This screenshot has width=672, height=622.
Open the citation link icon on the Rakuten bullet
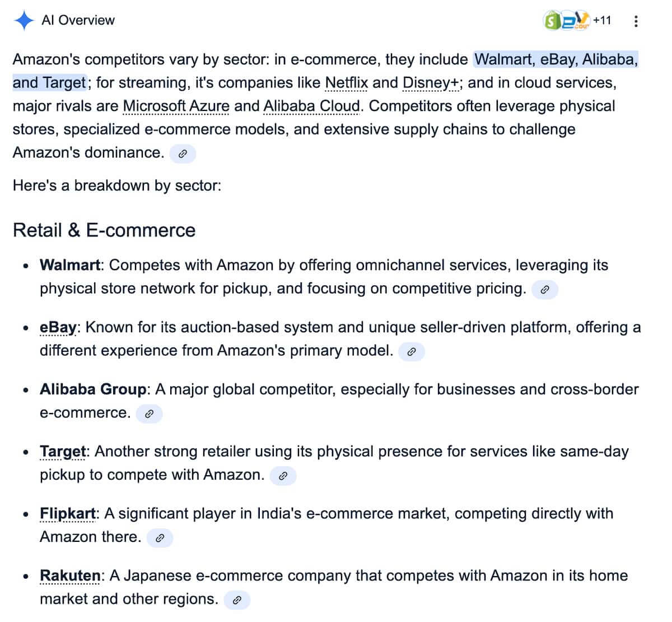pyautogui.click(x=237, y=600)
